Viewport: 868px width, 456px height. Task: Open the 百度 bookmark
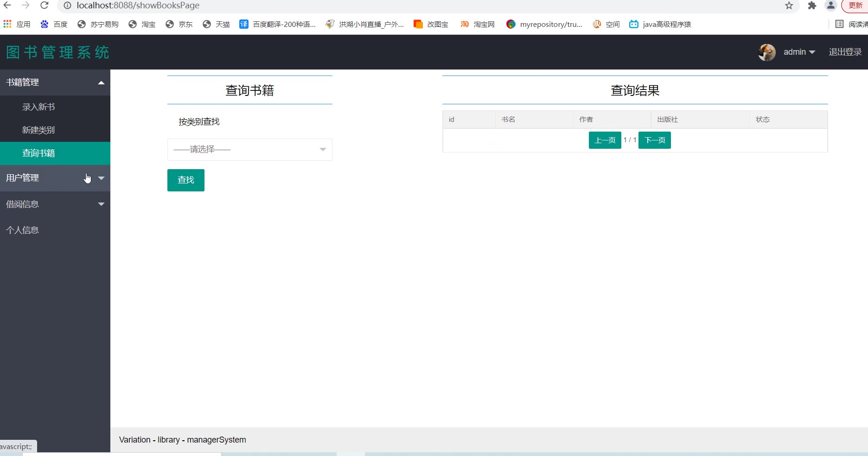point(54,24)
